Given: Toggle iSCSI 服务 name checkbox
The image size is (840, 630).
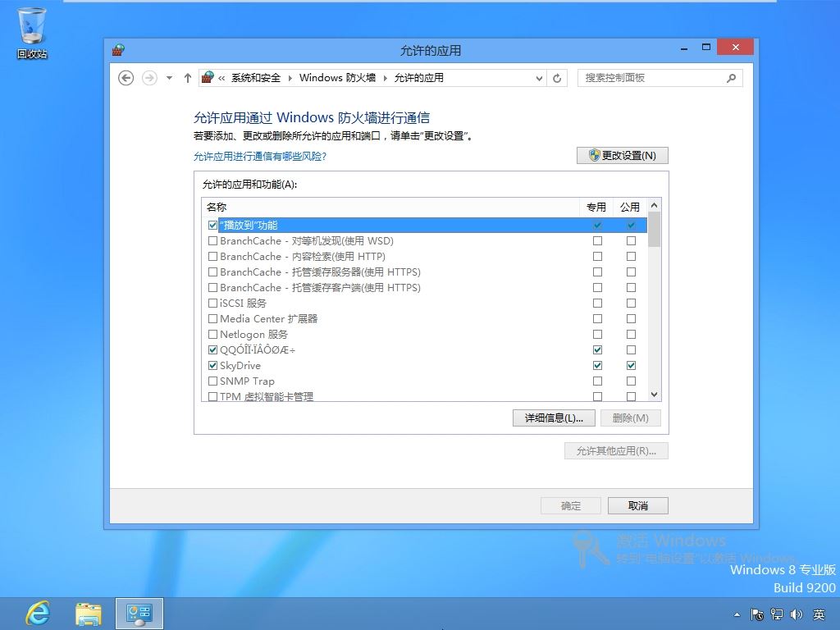Looking at the screenshot, I should [x=212, y=303].
